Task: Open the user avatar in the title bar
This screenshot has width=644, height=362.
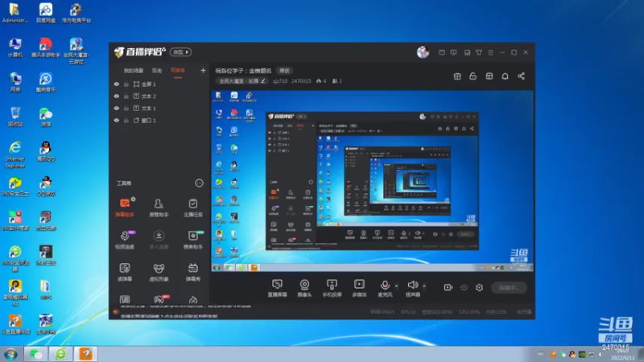Action: 423,52
